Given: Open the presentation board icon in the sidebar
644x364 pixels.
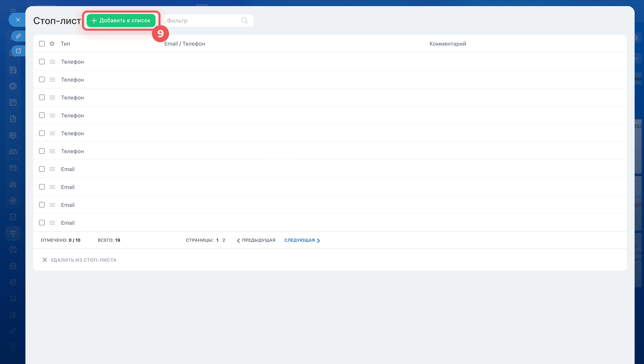Looking at the screenshot, I should (13, 136).
